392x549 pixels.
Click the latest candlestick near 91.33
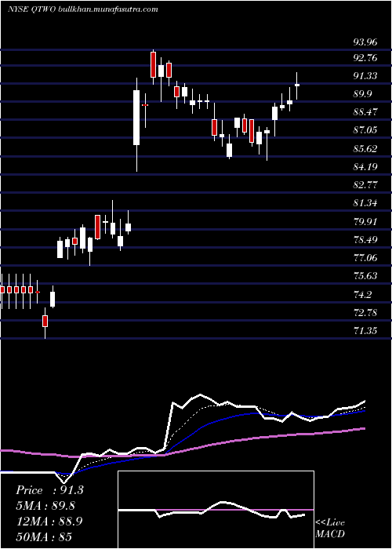[x=297, y=85]
